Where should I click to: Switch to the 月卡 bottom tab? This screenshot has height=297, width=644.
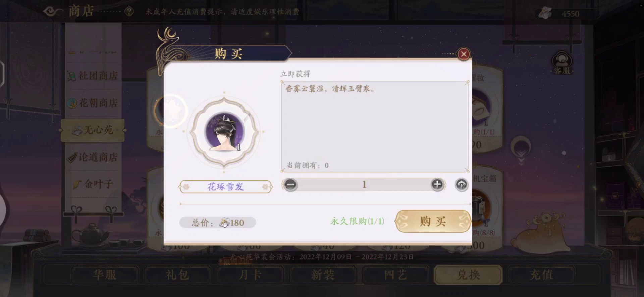pyautogui.click(x=250, y=275)
